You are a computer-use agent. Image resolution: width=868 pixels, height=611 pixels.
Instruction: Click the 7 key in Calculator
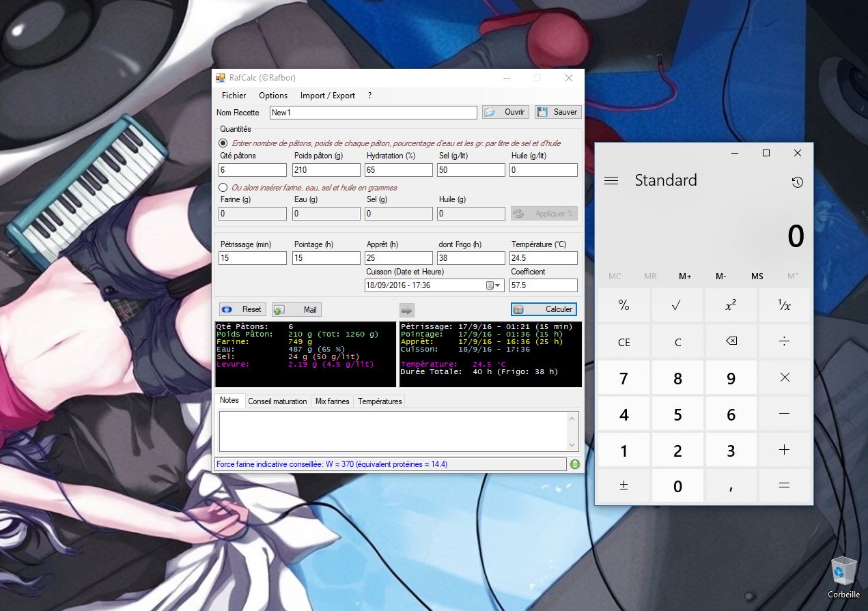pos(624,378)
